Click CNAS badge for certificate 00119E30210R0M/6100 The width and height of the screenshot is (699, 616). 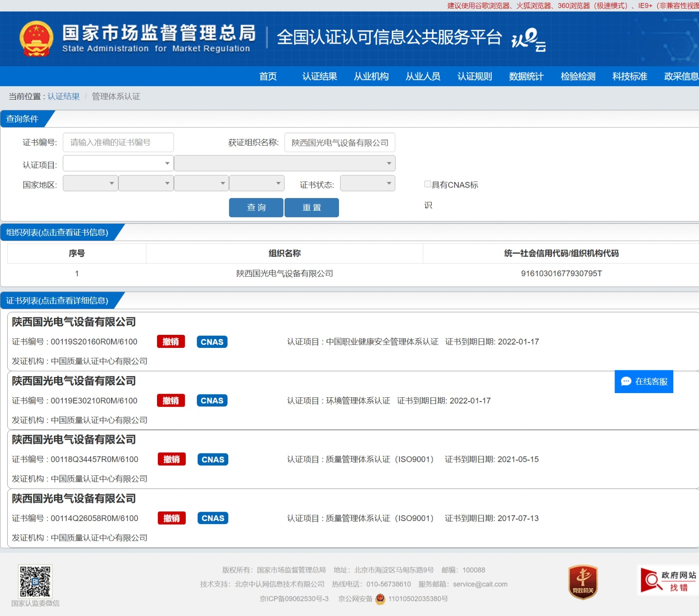click(212, 400)
